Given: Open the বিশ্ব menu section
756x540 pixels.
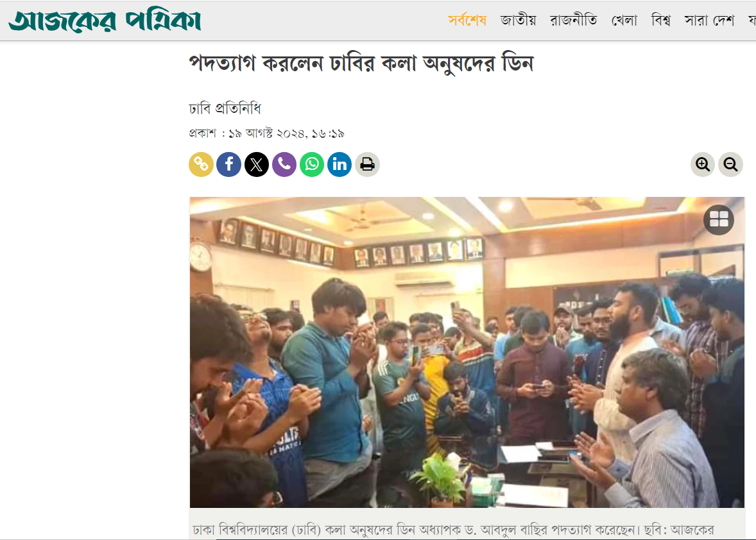Looking at the screenshot, I should pos(661,21).
